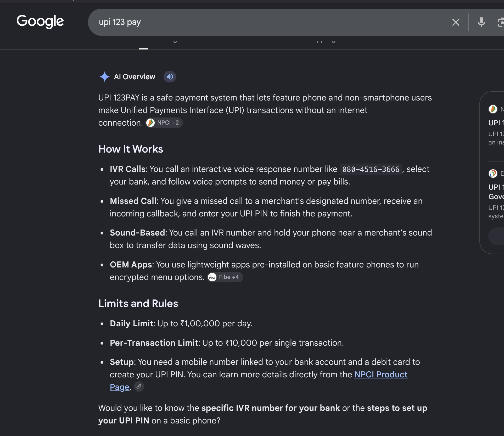The image size is (504, 436).
Task: Click the IVR number 080-4516-3666
Action: point(371,169)
